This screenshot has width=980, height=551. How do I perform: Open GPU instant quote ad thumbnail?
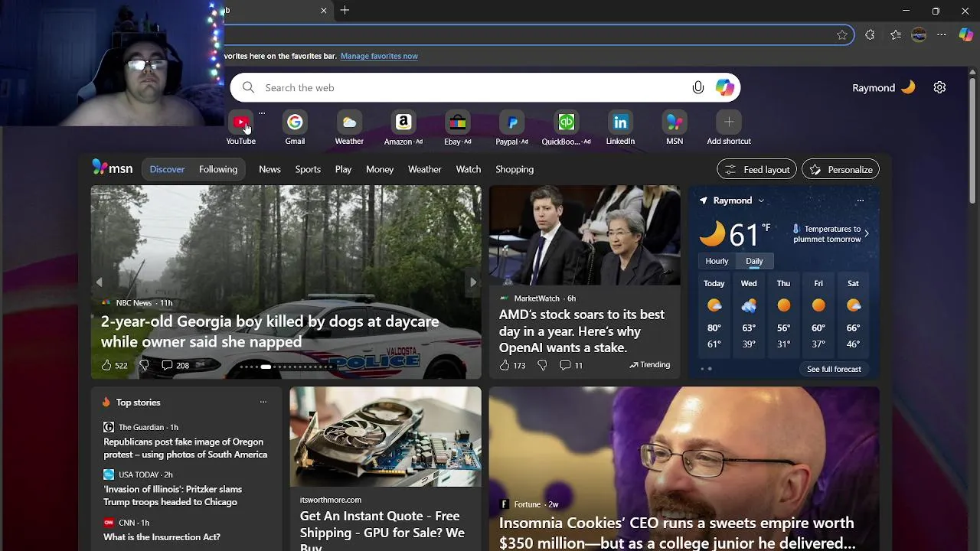(385, 436)
